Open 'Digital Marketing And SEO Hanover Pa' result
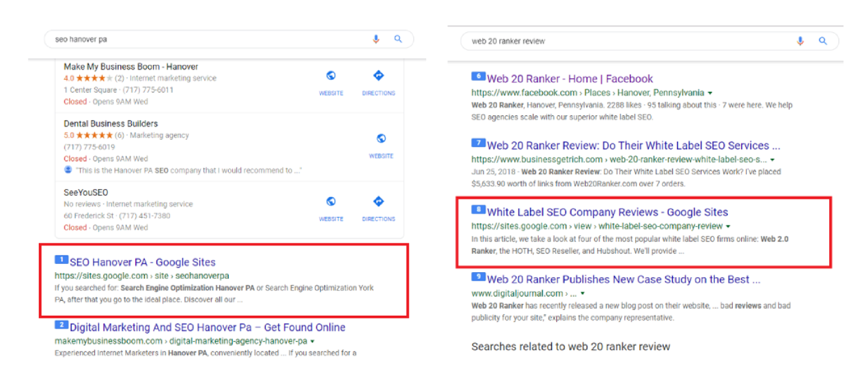Image resolution: width=868 pixels, height=382 pixels. pos(207,327)
